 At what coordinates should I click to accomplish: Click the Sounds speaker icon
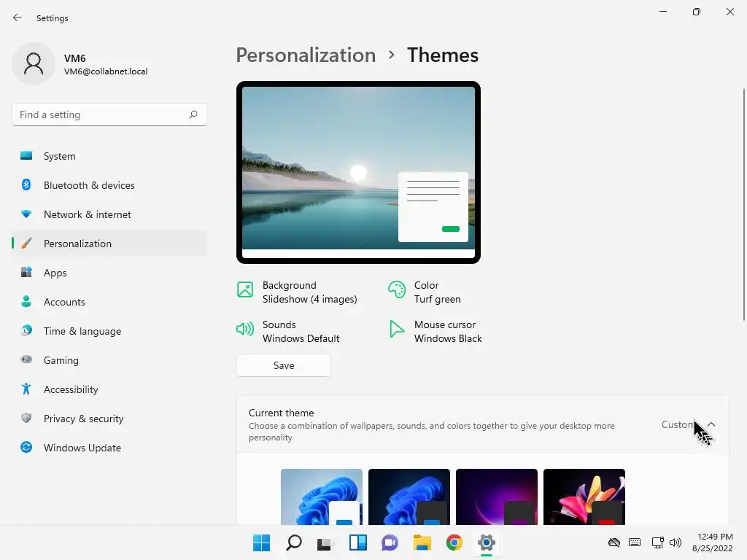tap(245, 329)
